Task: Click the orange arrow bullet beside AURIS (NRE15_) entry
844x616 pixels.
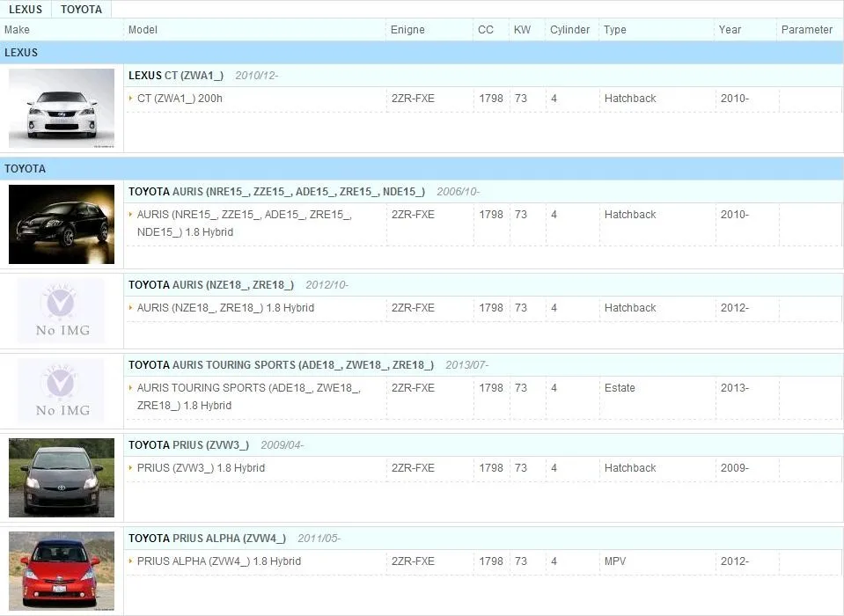Action: (130, 215)
